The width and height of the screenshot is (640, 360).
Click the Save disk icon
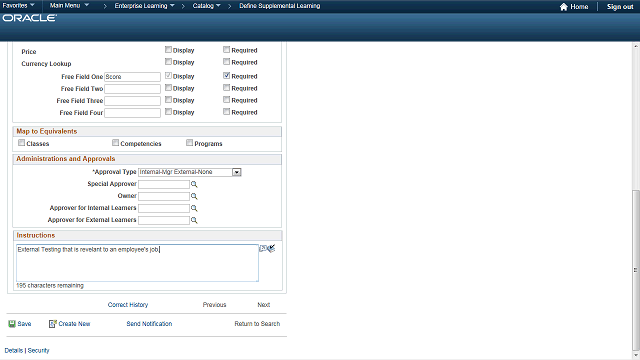(x=12, y=324)
